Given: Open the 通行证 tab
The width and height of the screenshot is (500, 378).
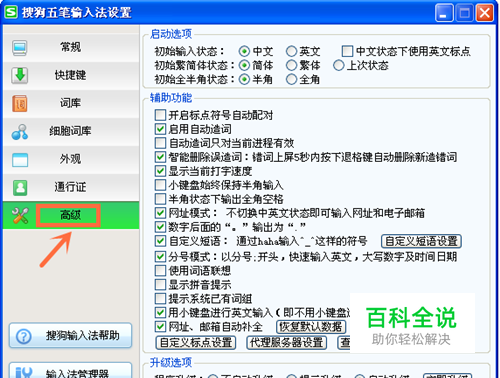Looking at the screenshot, I should pyautogui.click(x=71, y=187).
